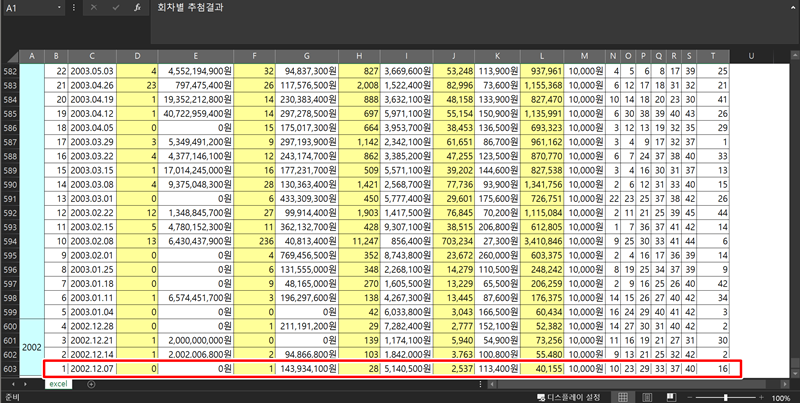The height and width of the screenshot is (403, 800).
Task: Click cell 1,341,756 in column L
Action: coord(542,184)
